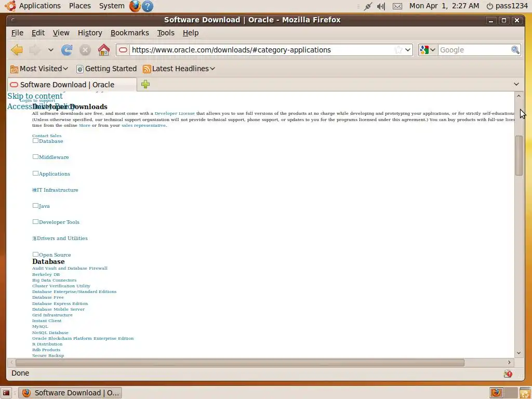Open the Applications menu in top panel

39,6
